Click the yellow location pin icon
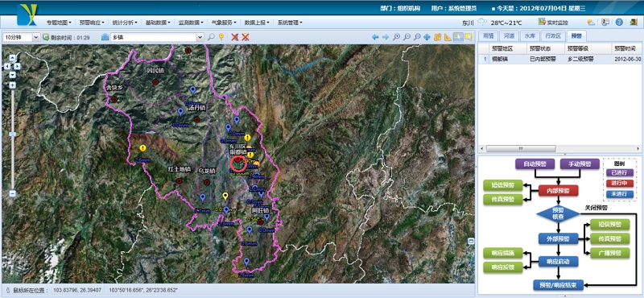Viewport: 644px width, 298px height. tap(221, 37)
